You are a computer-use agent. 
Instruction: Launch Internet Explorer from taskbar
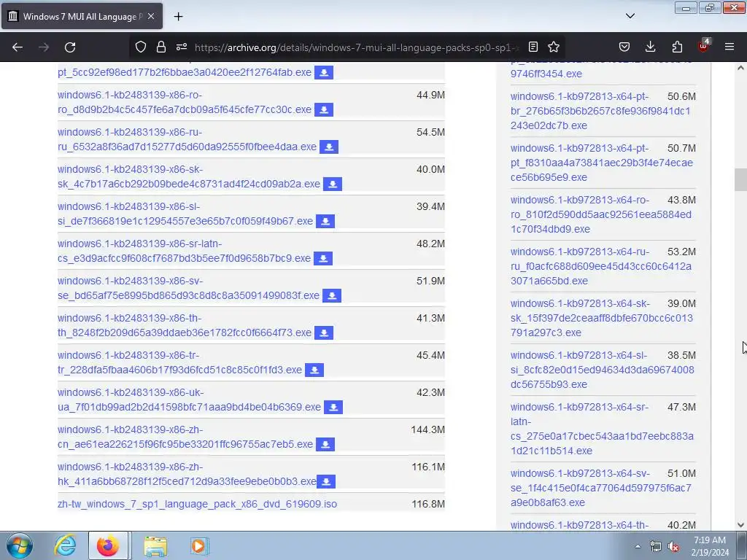[65, 545]
